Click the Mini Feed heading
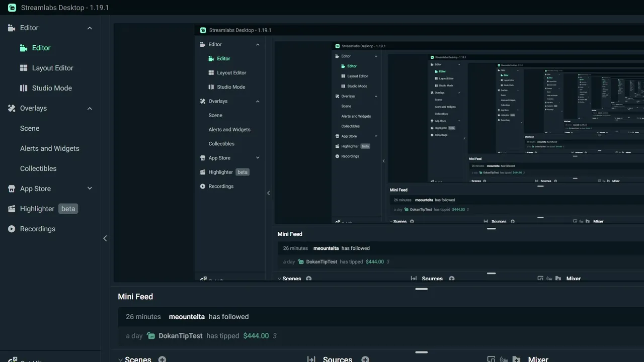This screenshot has height=362, width=644. point(135,297)
